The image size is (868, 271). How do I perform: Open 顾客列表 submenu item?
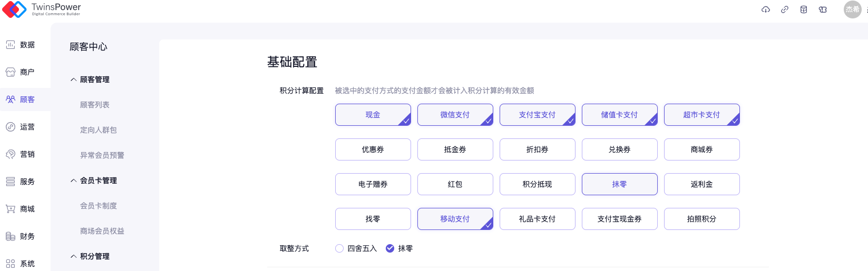coord(95,105)
